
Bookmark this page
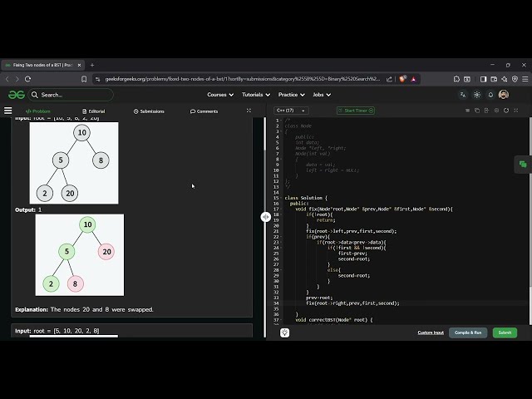click(84, 79)
